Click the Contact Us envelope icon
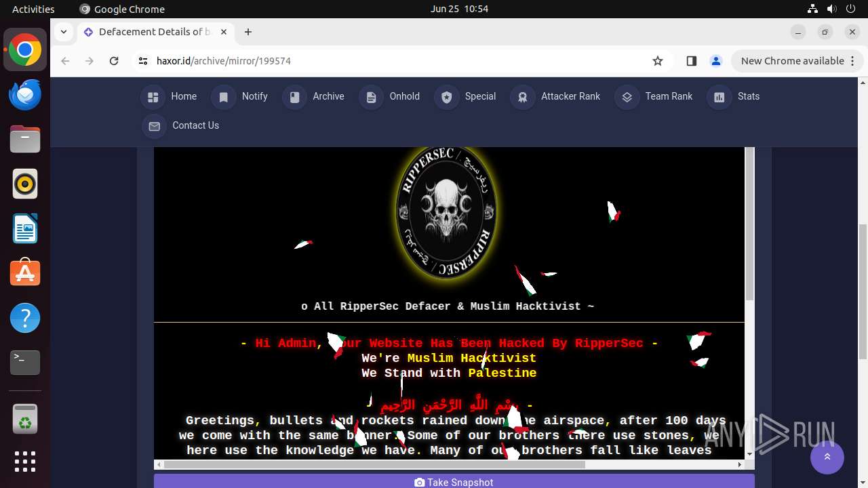 (x=154, y=126)
